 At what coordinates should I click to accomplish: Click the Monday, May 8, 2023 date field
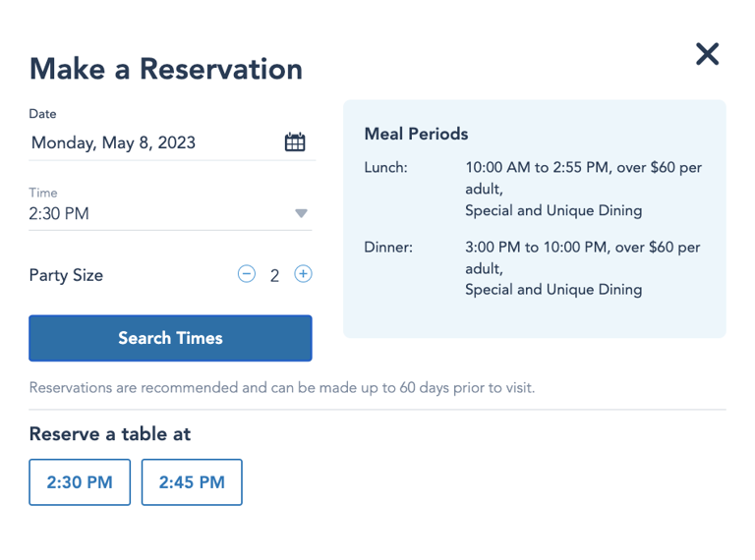pyautogui.click(x=114, y=143)
